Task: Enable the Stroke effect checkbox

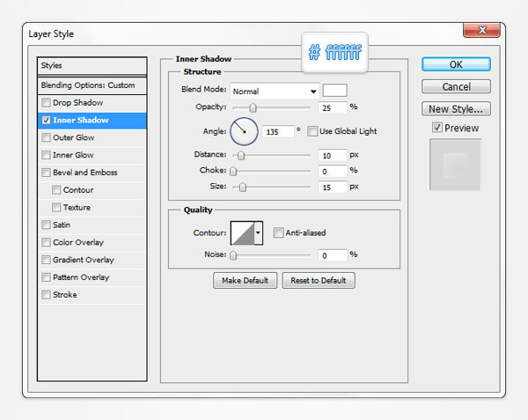Action: coord(46,295)
